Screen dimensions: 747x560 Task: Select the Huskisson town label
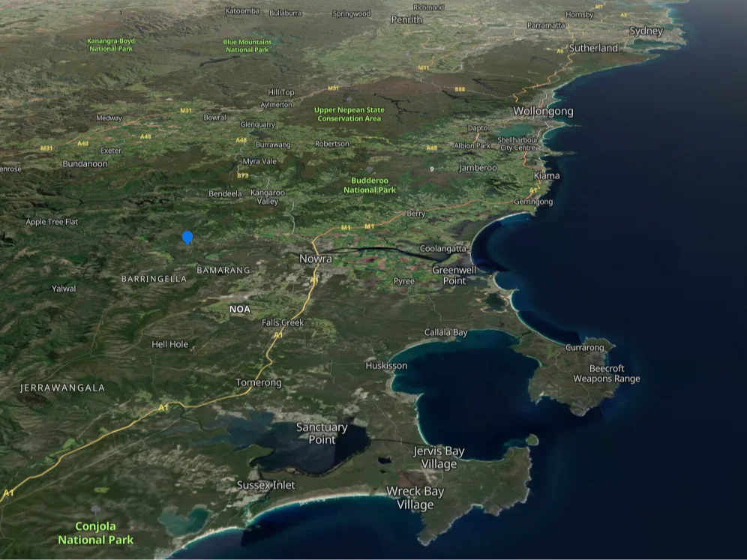(x=386, y=366)
